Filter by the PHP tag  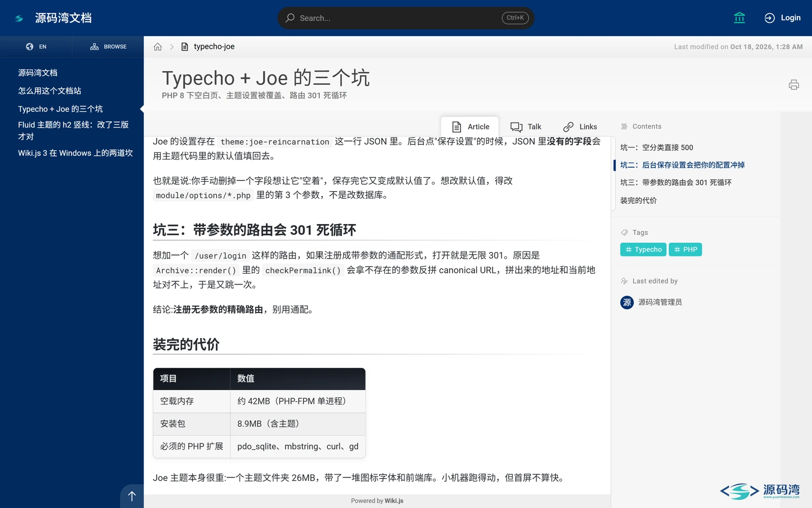685,249
